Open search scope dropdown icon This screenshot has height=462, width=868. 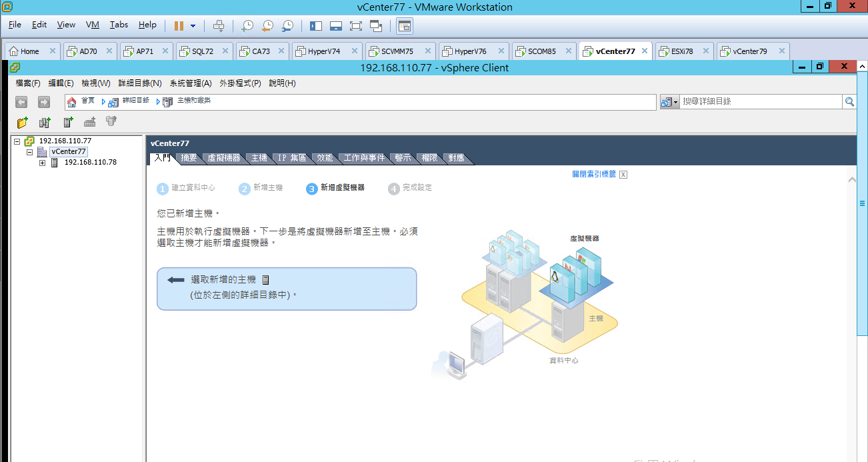coord(669,102)
